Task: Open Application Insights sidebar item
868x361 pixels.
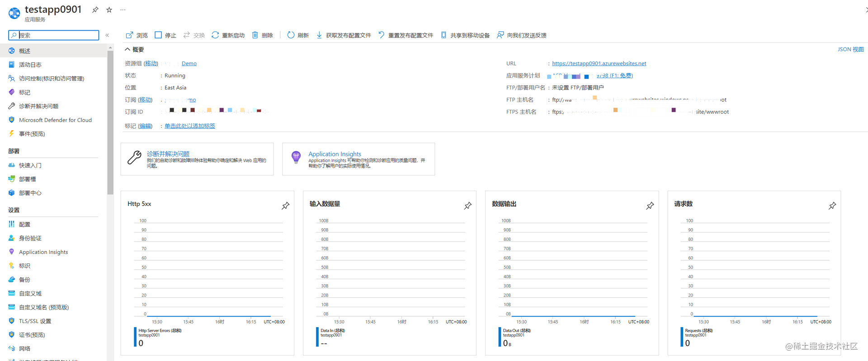Action: coord(53,252)
